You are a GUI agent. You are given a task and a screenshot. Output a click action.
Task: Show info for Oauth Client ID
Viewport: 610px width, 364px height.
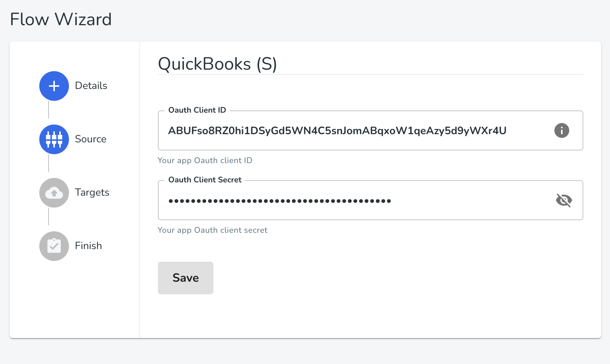pos(562,130)
